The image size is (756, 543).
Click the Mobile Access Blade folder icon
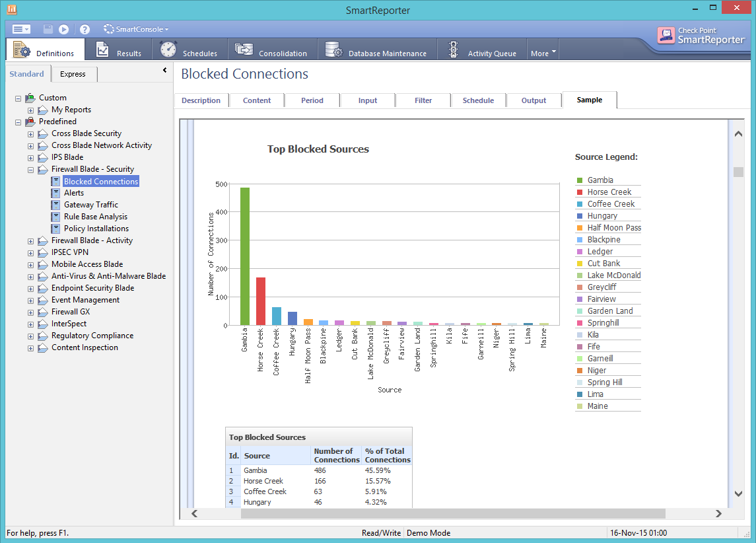pyautogui.click(x=43, y=265)
